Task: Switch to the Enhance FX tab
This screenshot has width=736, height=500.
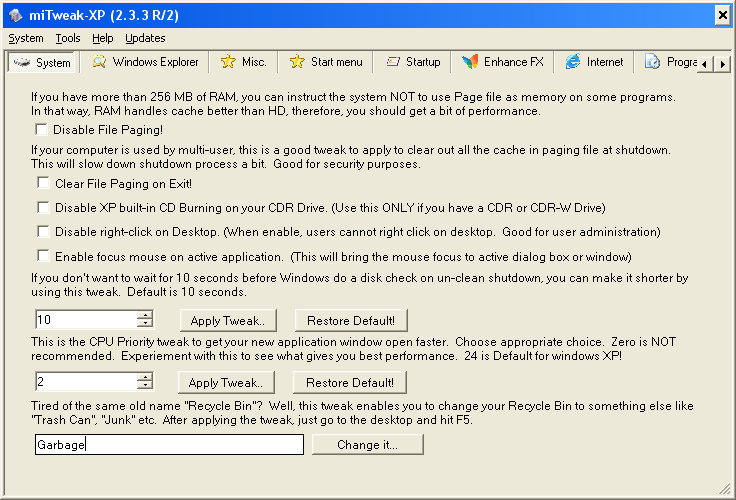Action: 503,62
